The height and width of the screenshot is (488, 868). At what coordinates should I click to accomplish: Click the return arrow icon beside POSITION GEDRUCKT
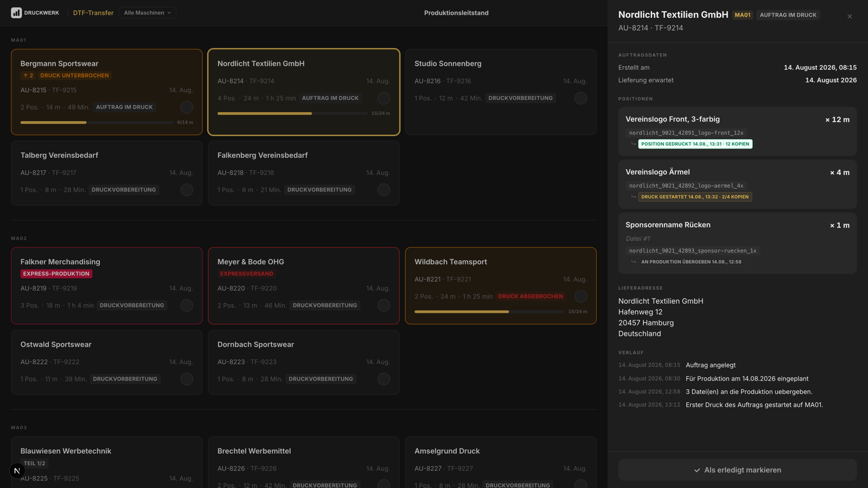tap(633, 144)
